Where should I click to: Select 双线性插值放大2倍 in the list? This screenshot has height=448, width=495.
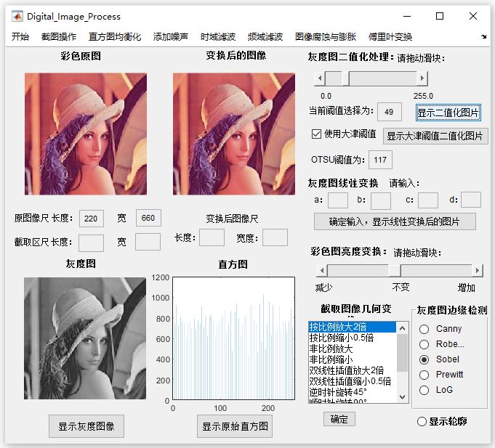pyautogui.click(x=352, y=370)
